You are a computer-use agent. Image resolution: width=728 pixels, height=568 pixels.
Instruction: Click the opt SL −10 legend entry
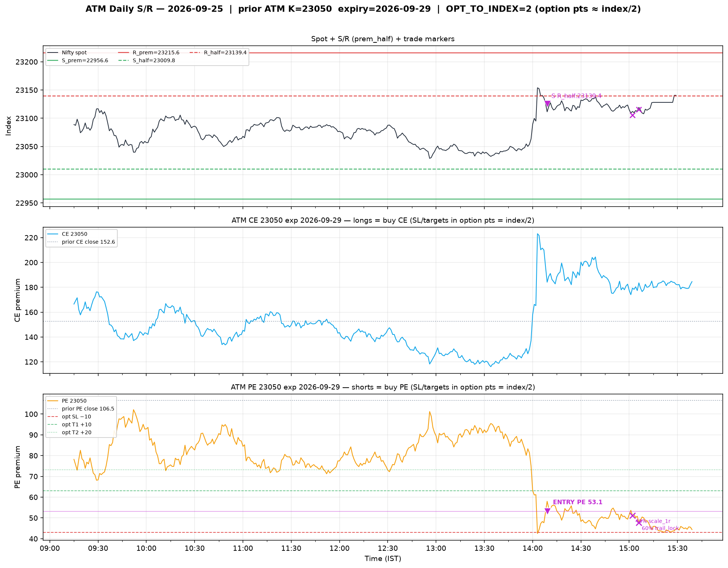point(69,417)
